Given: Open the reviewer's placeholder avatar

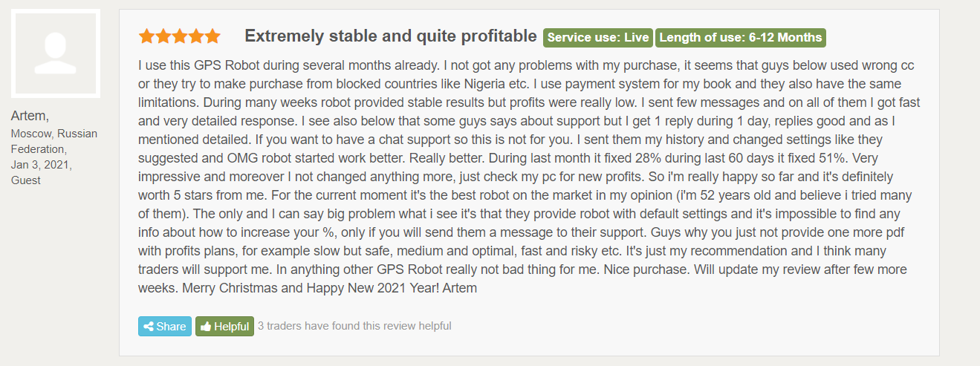Looking at the screenshot, I should pos(56,53).
